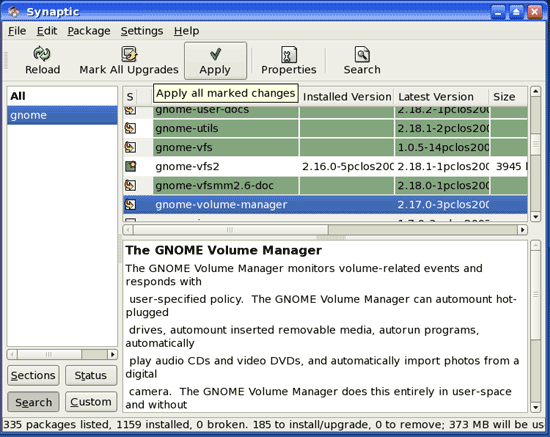
Task: Open the Package menu
Action: point(89,31)
